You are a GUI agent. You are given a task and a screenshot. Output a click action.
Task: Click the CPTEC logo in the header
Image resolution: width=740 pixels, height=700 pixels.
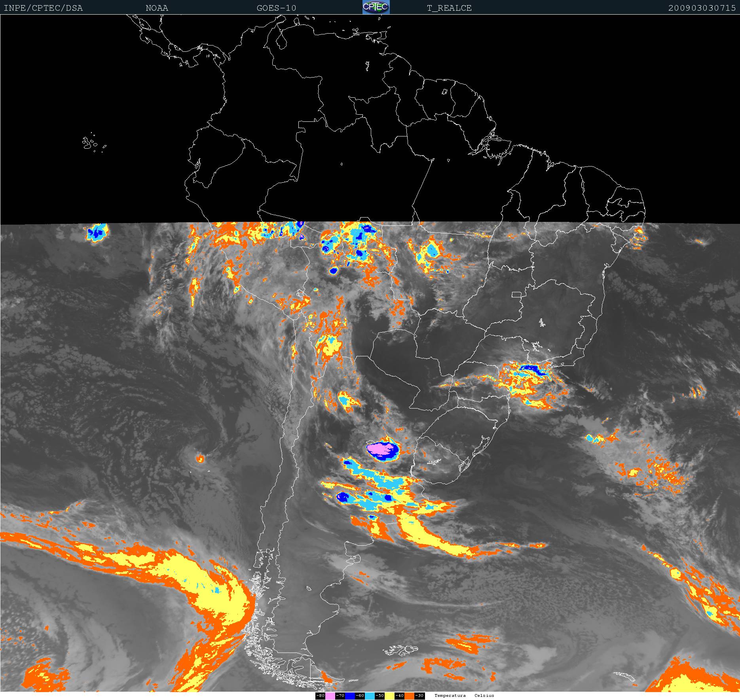click(376, 7)
